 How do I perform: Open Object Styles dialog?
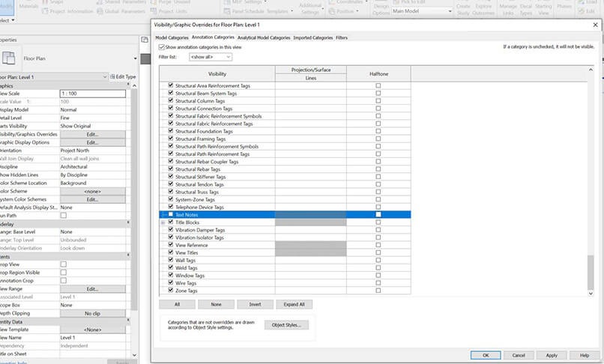pyautogui.click(x=286, y=325)
